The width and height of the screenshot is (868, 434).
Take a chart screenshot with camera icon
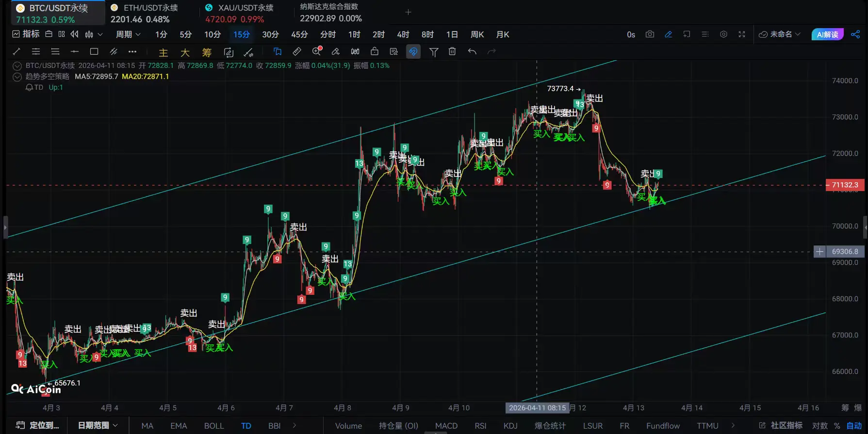point(650,34)
